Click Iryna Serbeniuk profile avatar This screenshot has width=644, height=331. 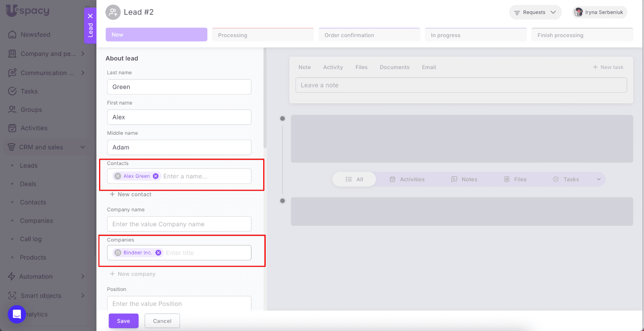coord(578,12)
